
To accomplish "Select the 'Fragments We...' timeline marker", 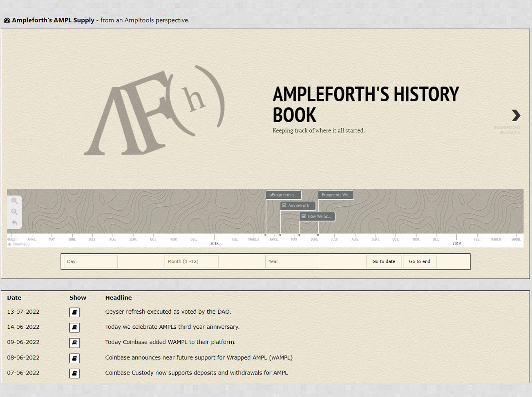I will point(336,195).
